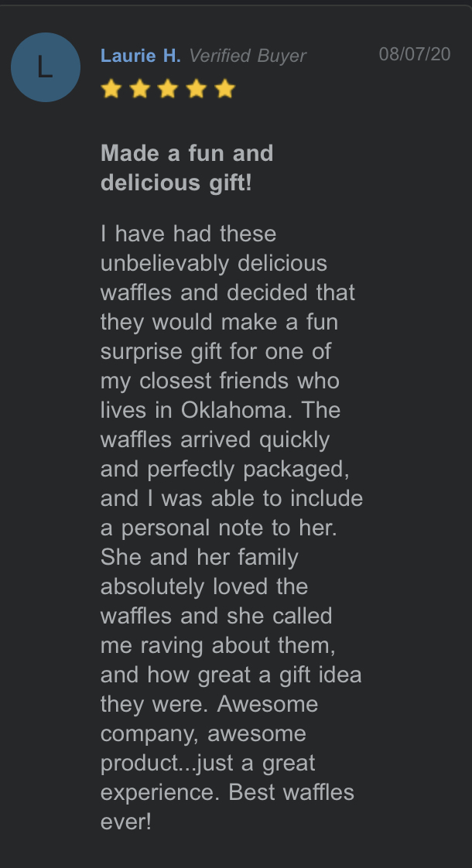The width and height of the screenshot is (472, 868).
Task: Click the line I have had these
Action: 188,234
